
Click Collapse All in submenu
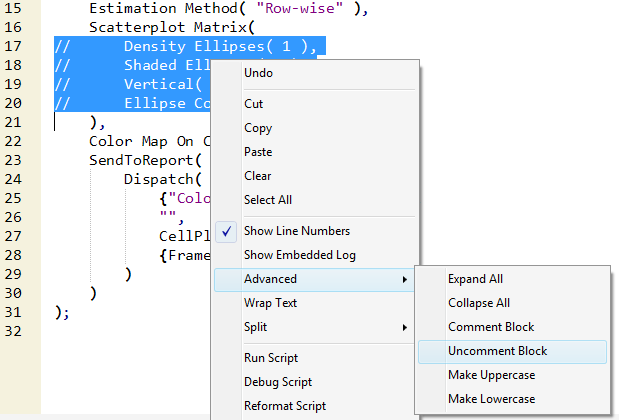(478, 303)
